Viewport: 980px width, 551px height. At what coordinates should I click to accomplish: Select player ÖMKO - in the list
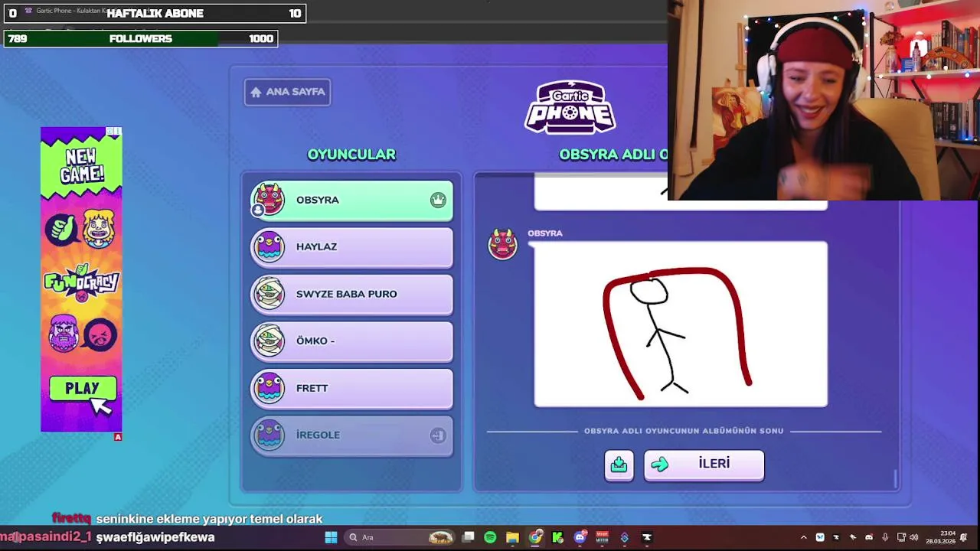[351, 341]
